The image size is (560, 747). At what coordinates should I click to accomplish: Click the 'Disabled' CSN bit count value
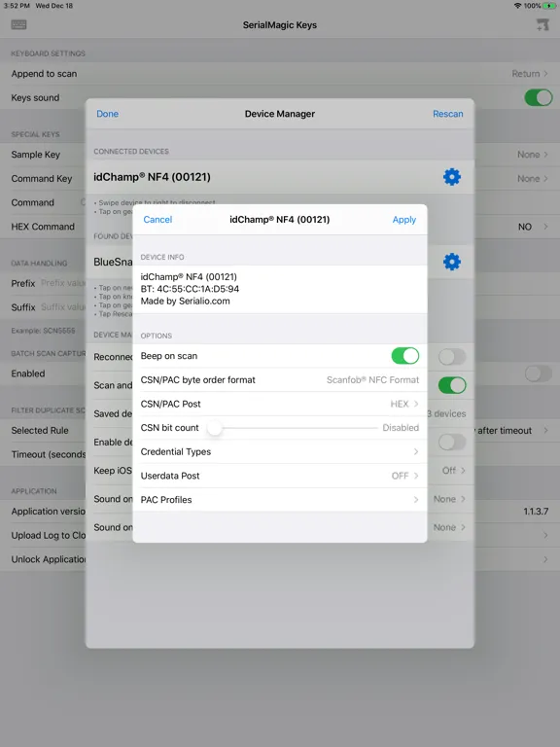401,428
